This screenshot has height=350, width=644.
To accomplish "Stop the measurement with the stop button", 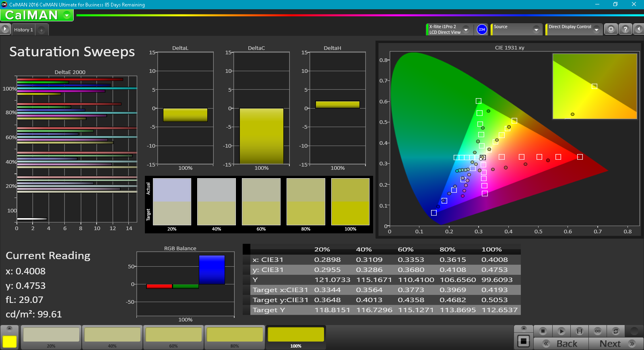I will point(543,331).
